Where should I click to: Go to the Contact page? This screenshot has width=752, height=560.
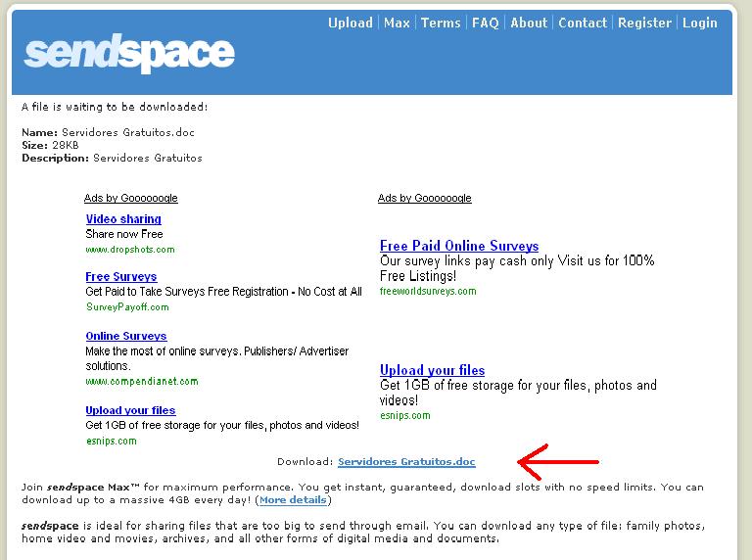pos(583,23)
